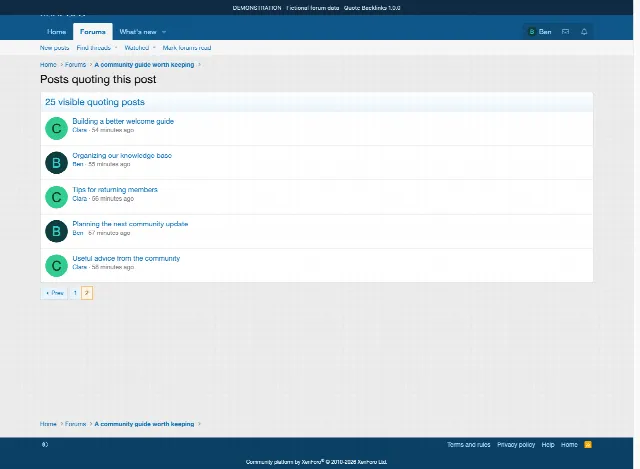Screen dimensions: 640x469
Task: Open Terms and rules footer link
Action: coord(469,445)
